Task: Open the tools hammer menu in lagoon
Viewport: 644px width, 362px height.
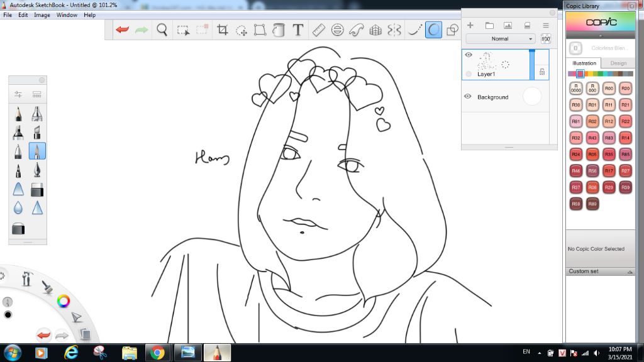Action: point(27,278)
